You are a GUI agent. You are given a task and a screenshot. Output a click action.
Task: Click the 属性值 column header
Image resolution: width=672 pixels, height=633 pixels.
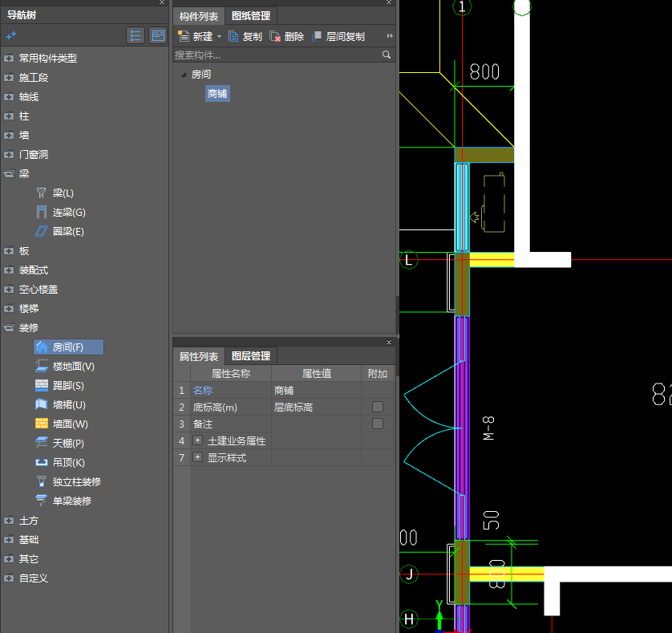tap(316, 374)
